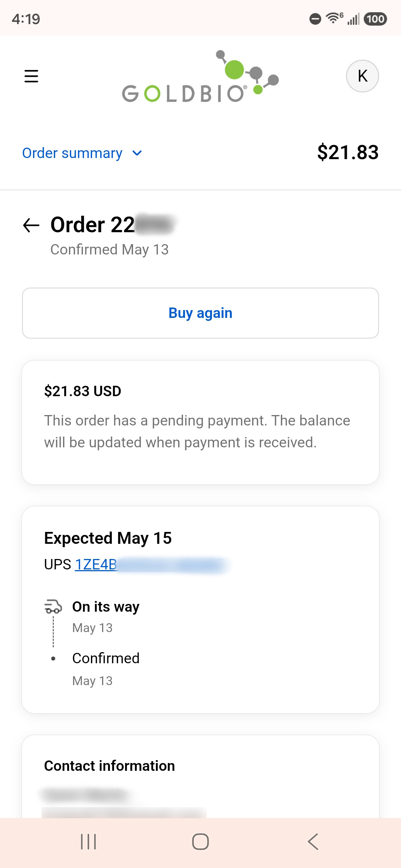
Task: Tap the Wi-Fi status icon
Action: coord(334,18)
